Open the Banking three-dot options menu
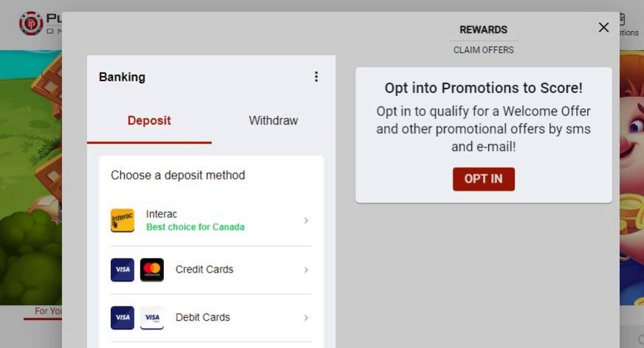This screenshot has height=348, width=644. click(x=316, y=77)
